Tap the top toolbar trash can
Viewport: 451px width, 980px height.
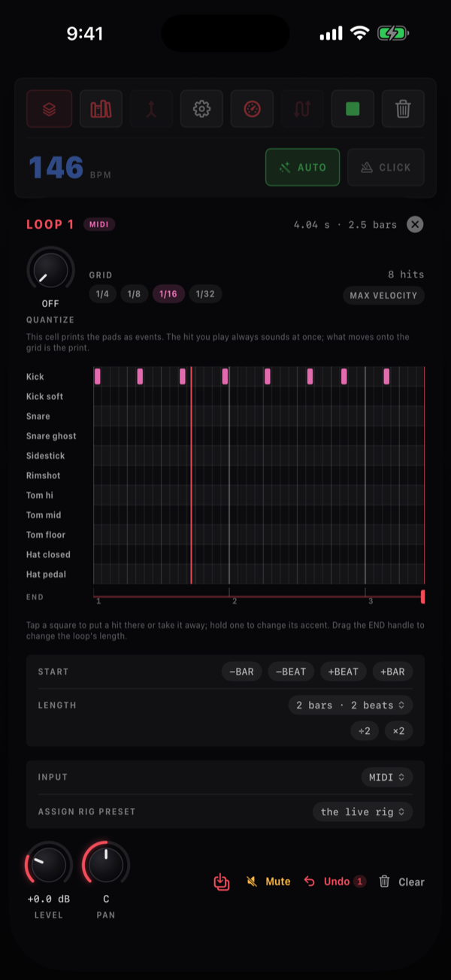click(403, 109)
